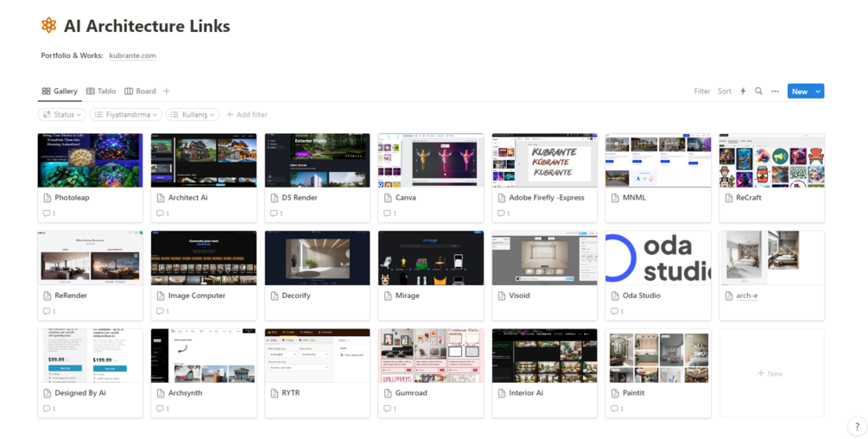The height and width of the screenshot is (439, 868).
Task: Open the Designed By Ai card title
Action: (79, 393)
